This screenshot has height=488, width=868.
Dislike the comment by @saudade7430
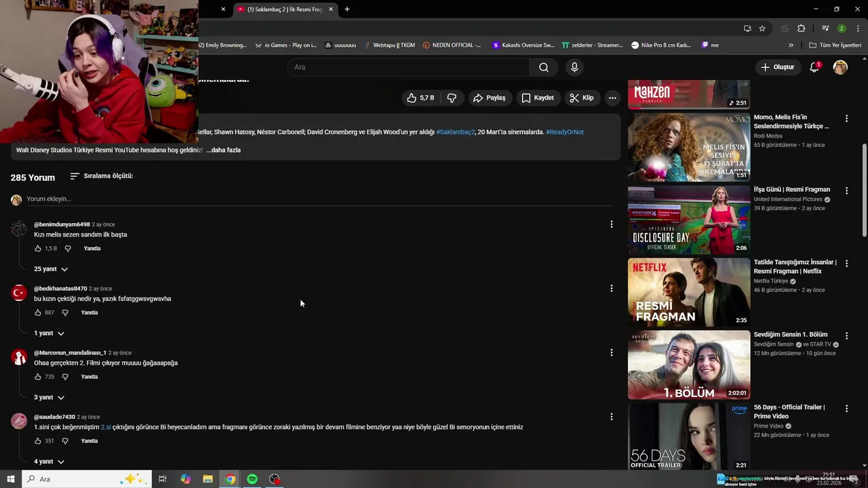point(65,441)
